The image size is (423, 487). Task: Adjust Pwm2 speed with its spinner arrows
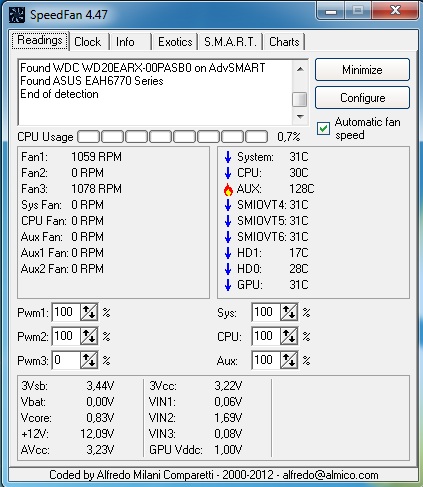click(x=89, y=336)
